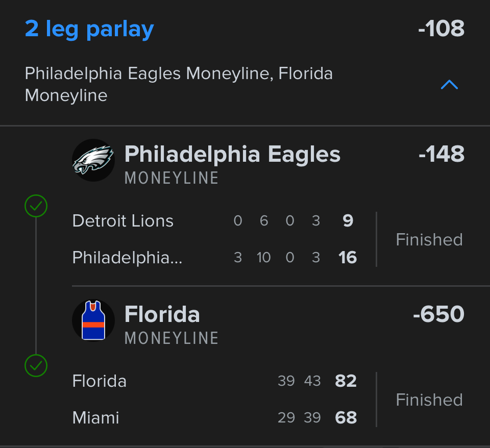Click Florida's final score of 82

346,381
